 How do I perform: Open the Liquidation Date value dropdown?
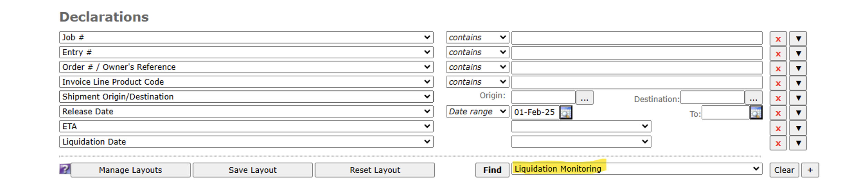(581, 142)
